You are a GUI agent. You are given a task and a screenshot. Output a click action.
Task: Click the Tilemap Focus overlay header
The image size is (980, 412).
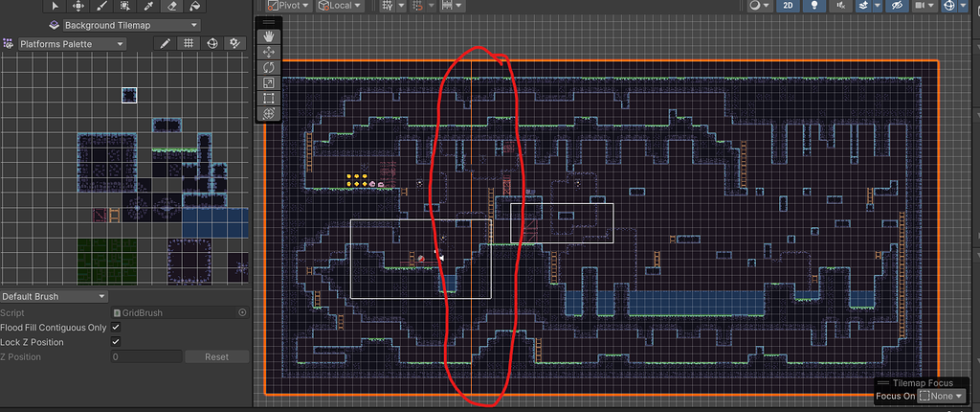(x=924, y=383)
